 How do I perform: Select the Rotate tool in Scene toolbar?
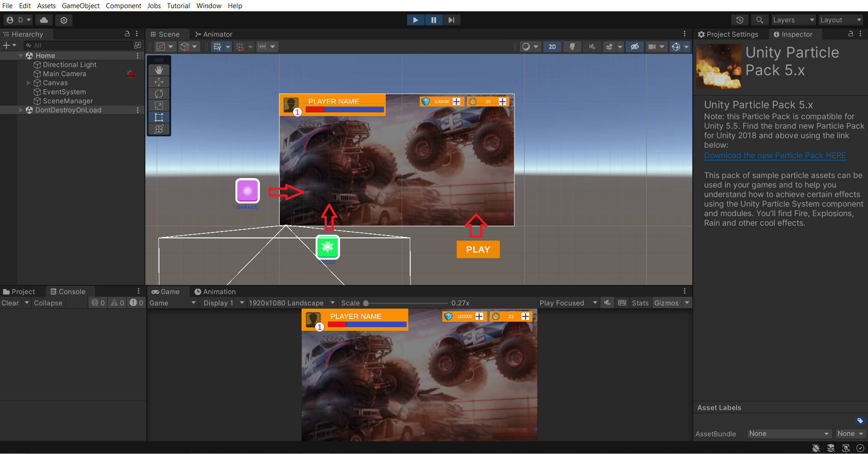pos(159,94)
